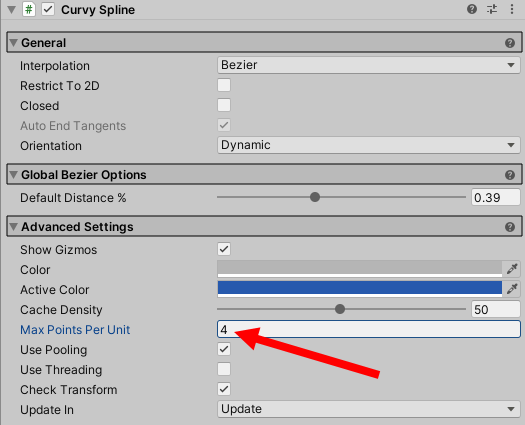This screenshot has height=425, width=525.
Task: Open the Interpolation dropdown showing Bezier
Action: (x=369, y=65)
